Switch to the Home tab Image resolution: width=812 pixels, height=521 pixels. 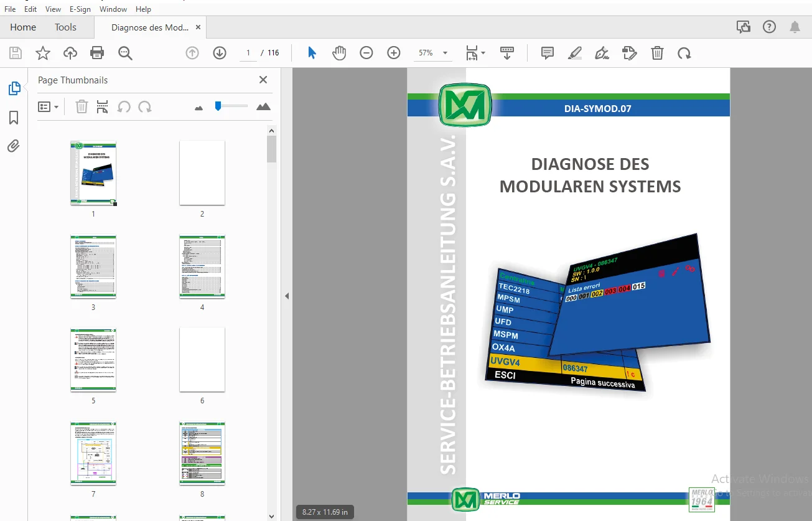23,27
